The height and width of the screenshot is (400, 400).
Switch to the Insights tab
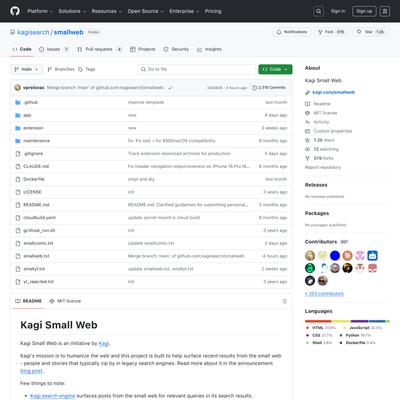pos(209,49)
